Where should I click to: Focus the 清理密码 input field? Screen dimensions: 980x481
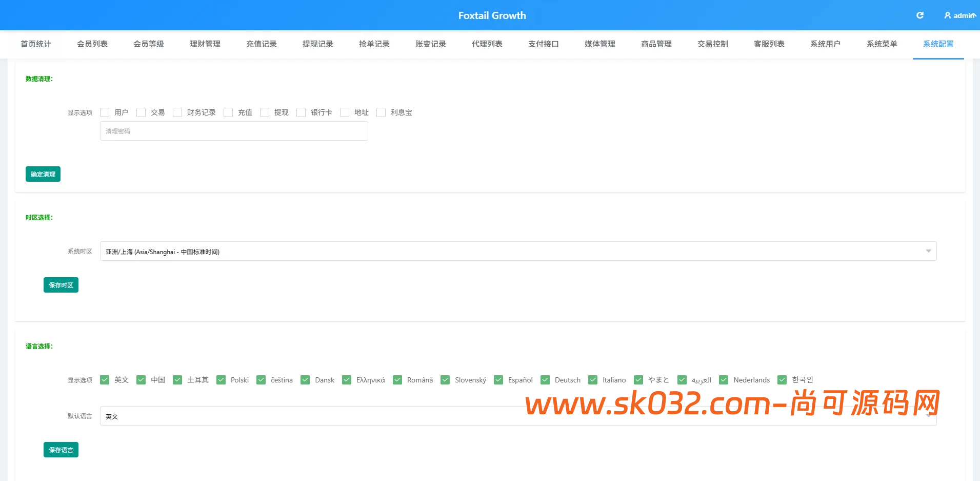234,131
